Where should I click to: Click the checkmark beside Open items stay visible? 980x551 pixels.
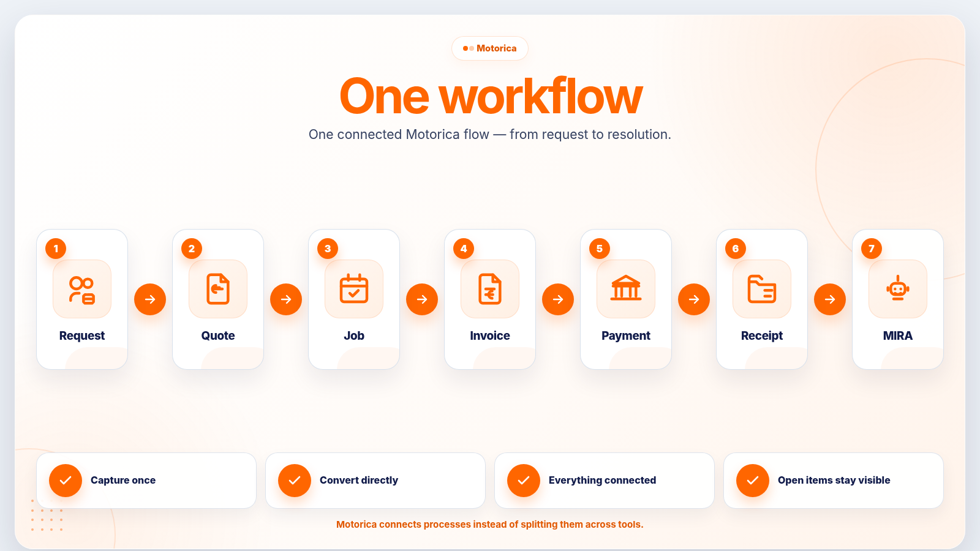(x=753, y=481)
